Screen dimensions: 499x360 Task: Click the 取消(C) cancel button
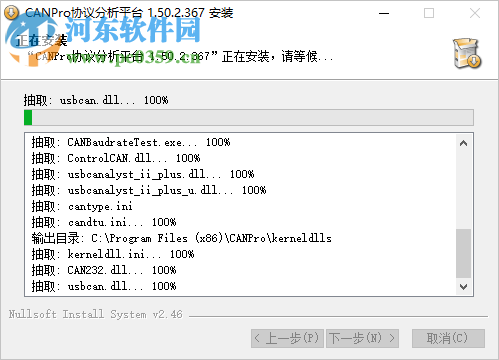point(448,338)
